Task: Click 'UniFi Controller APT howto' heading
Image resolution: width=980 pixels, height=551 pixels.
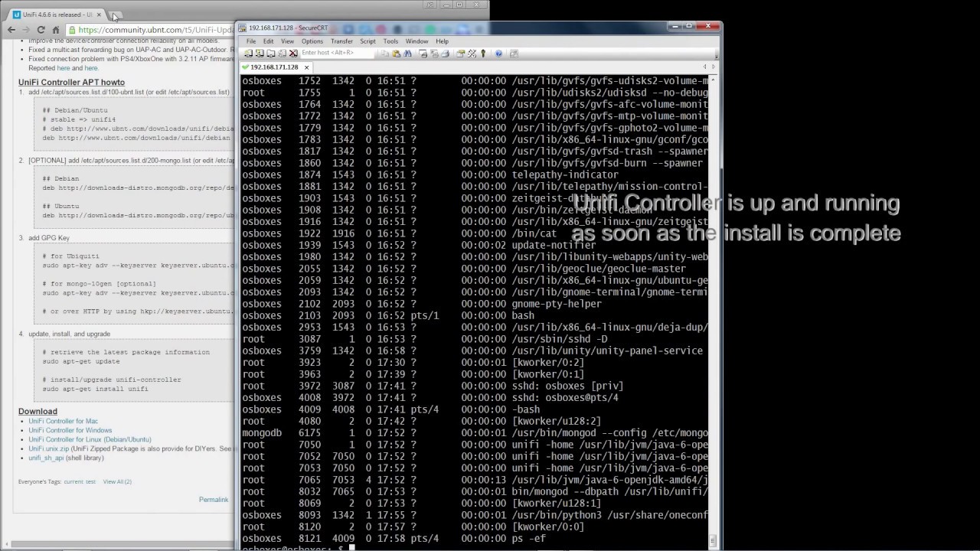Action: pyautogui.click(x=71, y=82)
